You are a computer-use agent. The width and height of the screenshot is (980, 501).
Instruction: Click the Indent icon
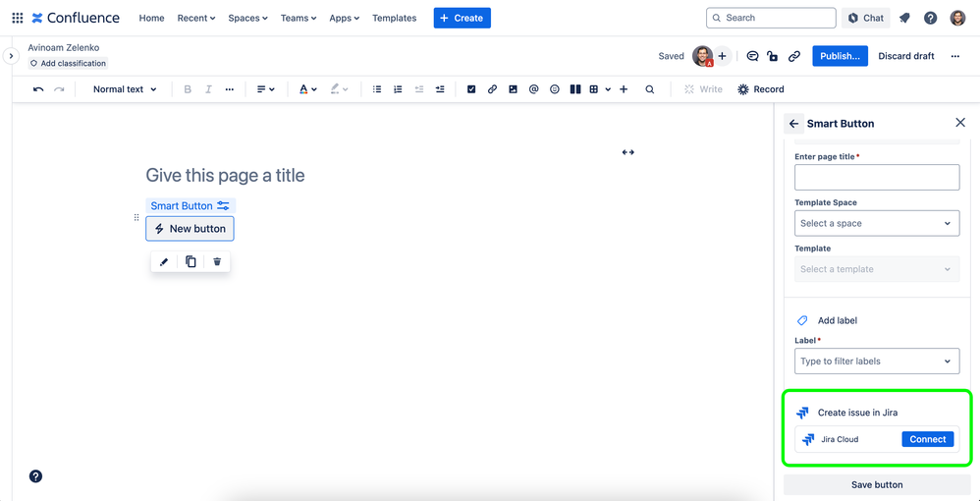[x=440, y=89]
